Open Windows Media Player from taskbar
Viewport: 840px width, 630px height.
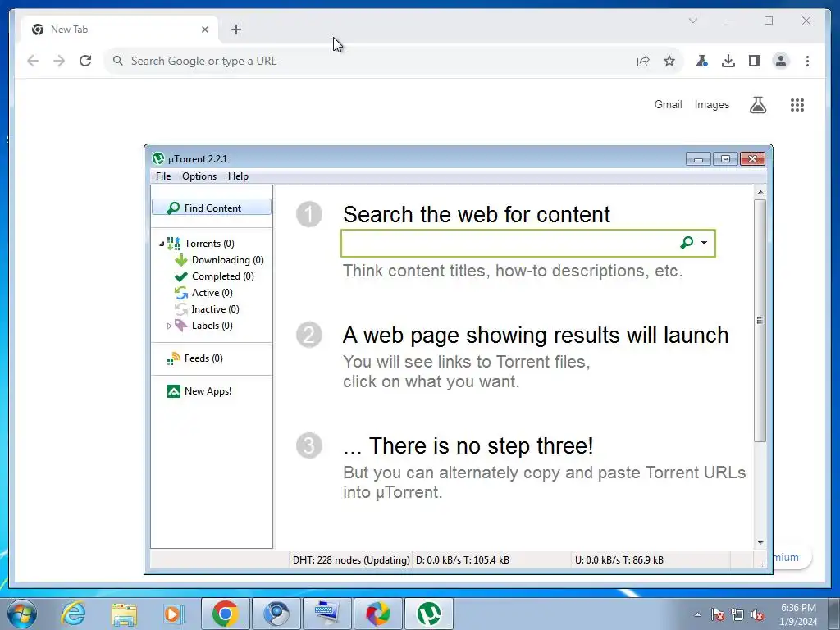pyautogui.click(x=174, y=614)
